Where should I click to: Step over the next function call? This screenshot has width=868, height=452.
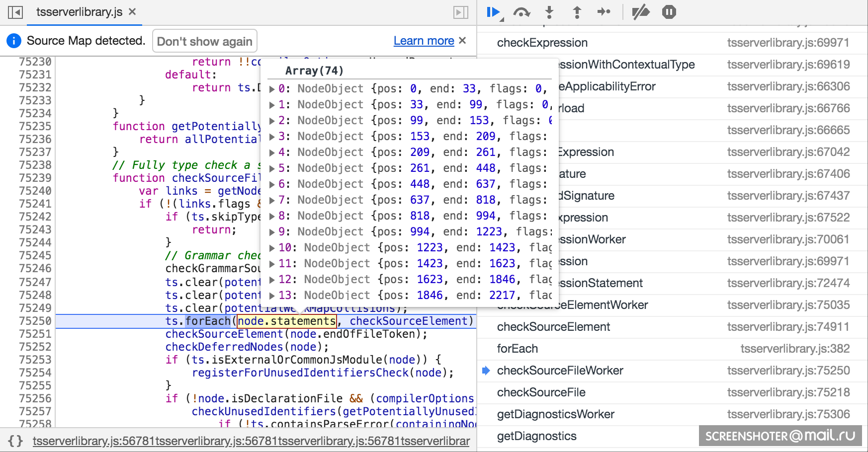click(521, 12)
